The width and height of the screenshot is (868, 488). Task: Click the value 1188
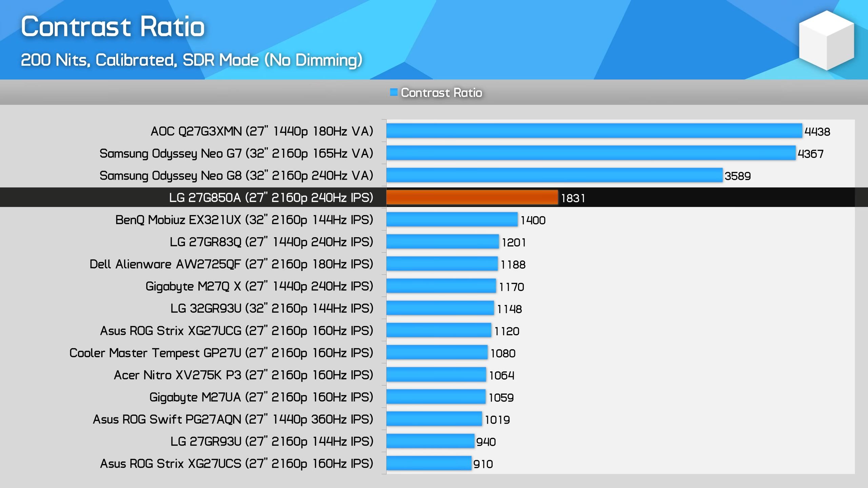[513, 265]
